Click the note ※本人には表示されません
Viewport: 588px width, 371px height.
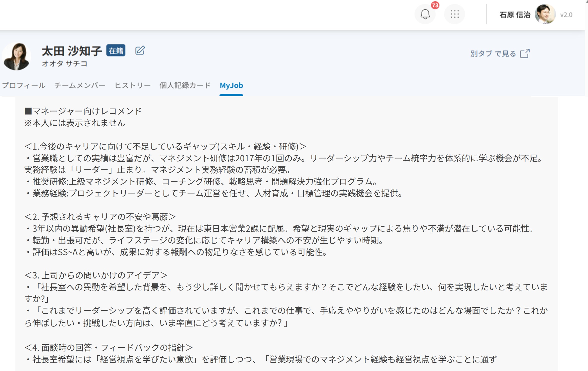(x=75, y=123)
